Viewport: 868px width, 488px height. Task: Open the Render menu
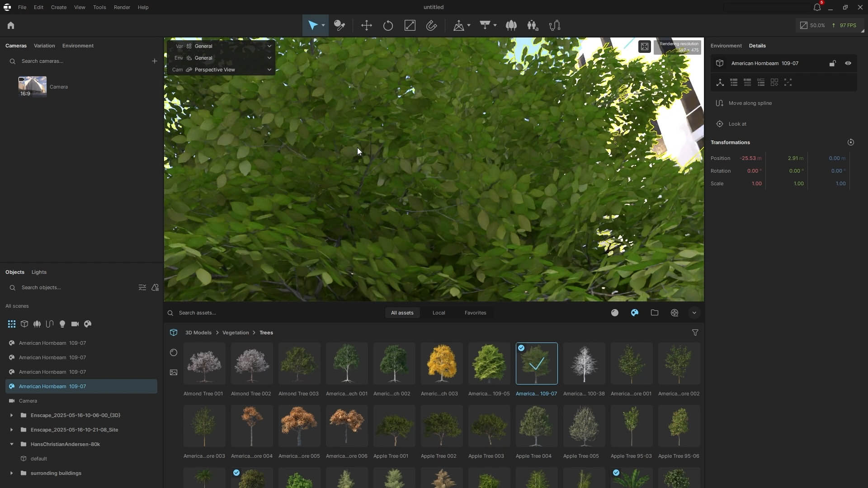[x=121, y=7]
